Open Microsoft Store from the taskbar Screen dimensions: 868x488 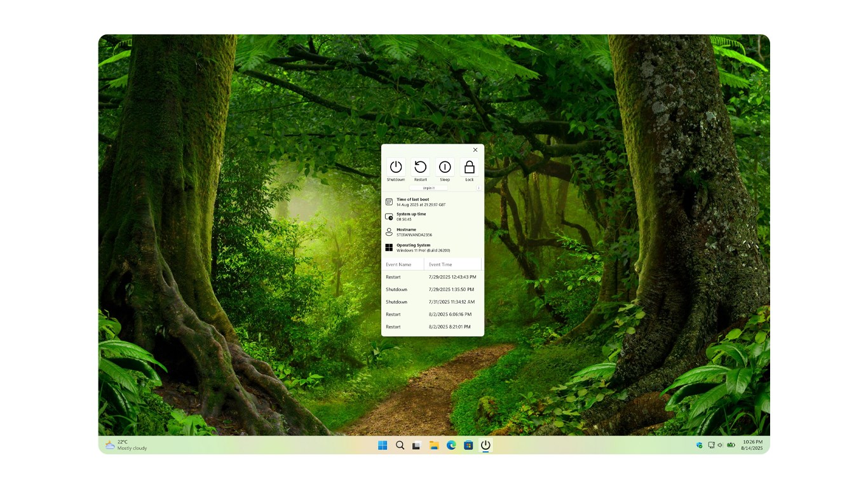(x=468, y=445)
